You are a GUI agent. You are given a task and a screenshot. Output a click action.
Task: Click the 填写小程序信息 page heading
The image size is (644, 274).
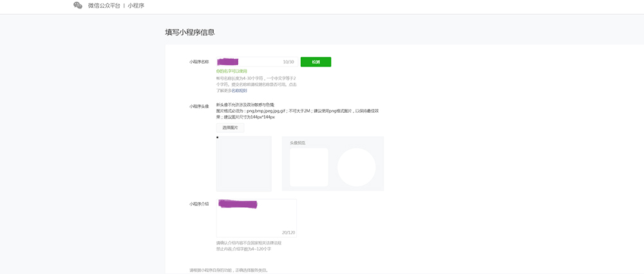point(190,32)
